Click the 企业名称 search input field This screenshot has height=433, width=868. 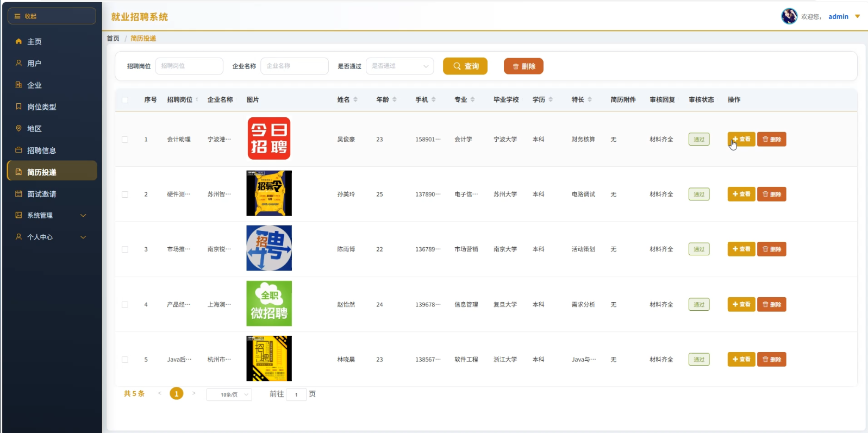[x=295, y=66]
